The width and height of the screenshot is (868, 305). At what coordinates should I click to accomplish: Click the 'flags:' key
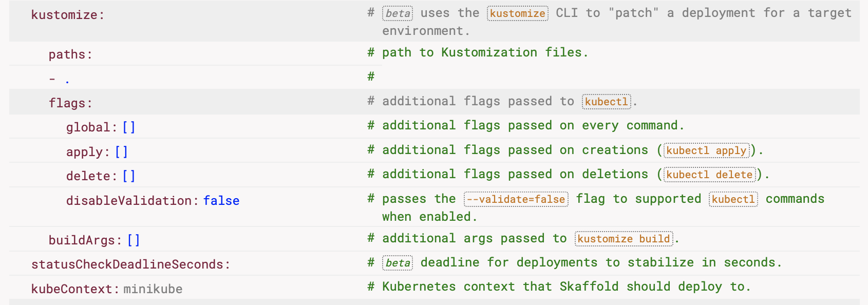click(70, 103)
